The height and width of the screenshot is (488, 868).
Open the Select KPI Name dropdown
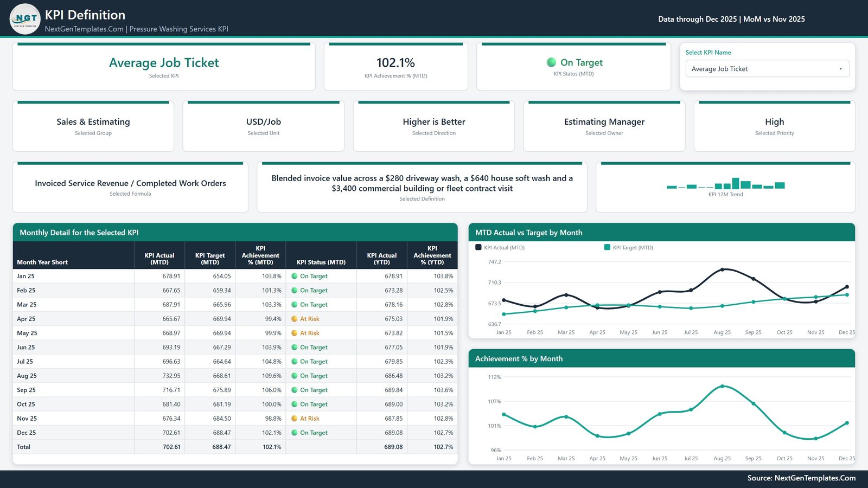(x=767, y=69)
